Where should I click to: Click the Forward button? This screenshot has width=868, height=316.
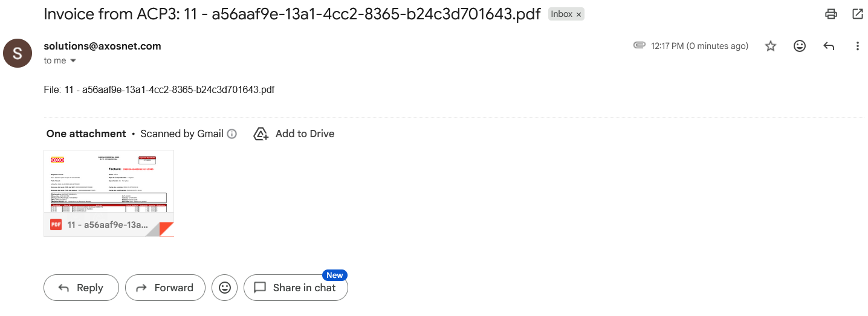[x=165, y=288]
